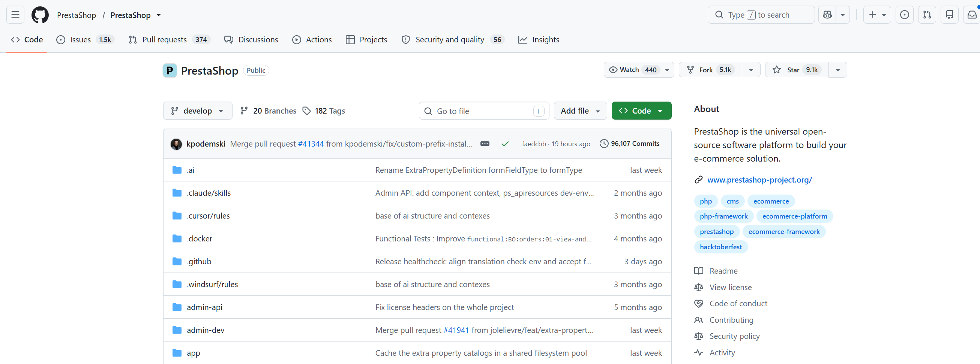The width and height of the screenshot is (980, 364).
Task: Expand Copilot options dropdown arrow
Action: (843, 15)
